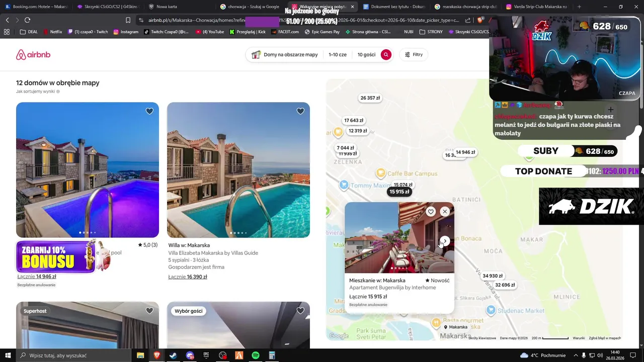Open the Filtry filters button
Screen dimensions: 644x362
pyautogui.click(x=414, y=55)
